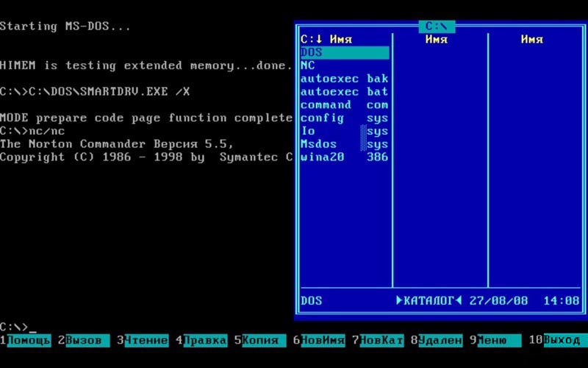Click the 3 Чтение view key
This screenshot has height=368, width=588.
pos(143,340)
